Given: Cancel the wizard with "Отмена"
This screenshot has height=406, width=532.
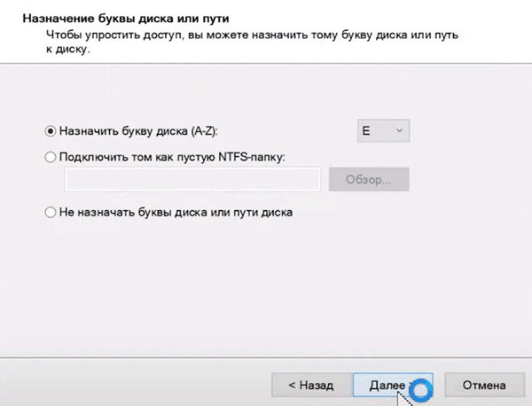Looking at the screenshot, I should (483, 386).
